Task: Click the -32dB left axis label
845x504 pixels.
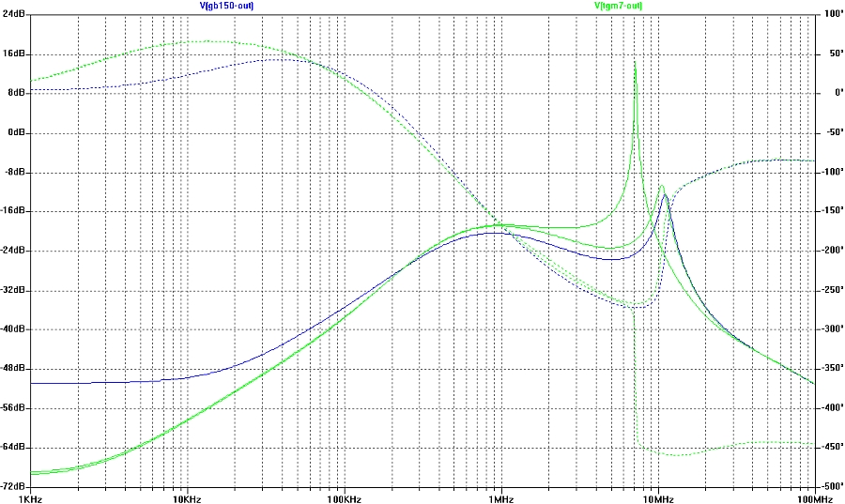Action: pyautogui.click(x=12, y=290)
